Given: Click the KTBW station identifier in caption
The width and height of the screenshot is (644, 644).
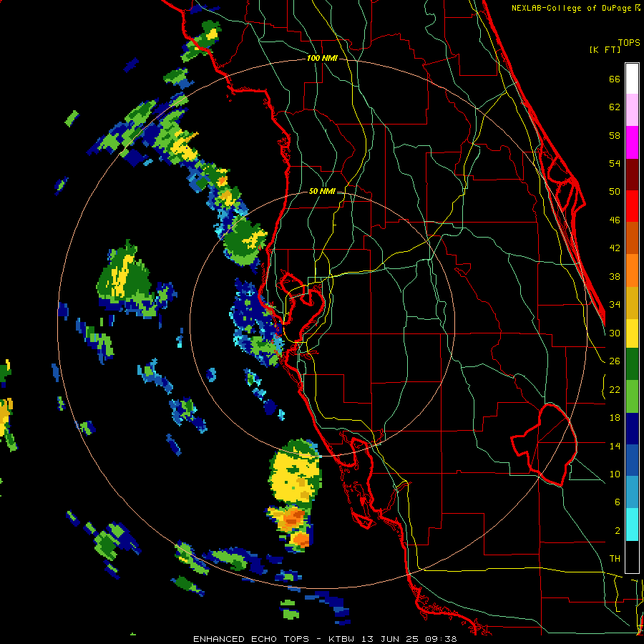Looking at the screenshot, I should tap(343, 639).
